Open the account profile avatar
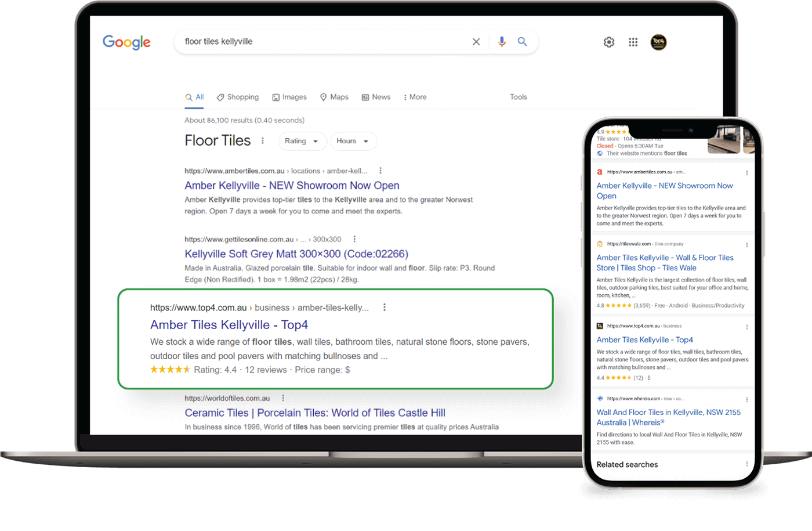The height and width of the screenshot is (531, 812). tap(658, 42)
